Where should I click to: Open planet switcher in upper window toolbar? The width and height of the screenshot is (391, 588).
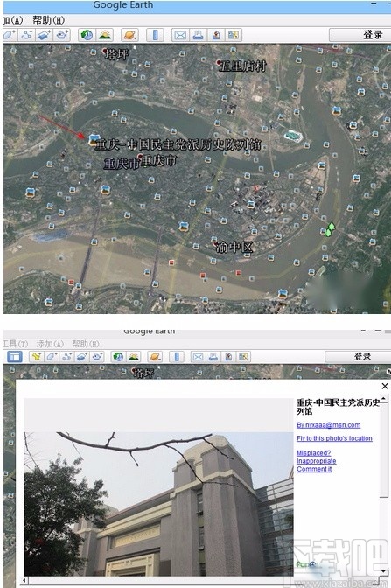pos(129,35)
